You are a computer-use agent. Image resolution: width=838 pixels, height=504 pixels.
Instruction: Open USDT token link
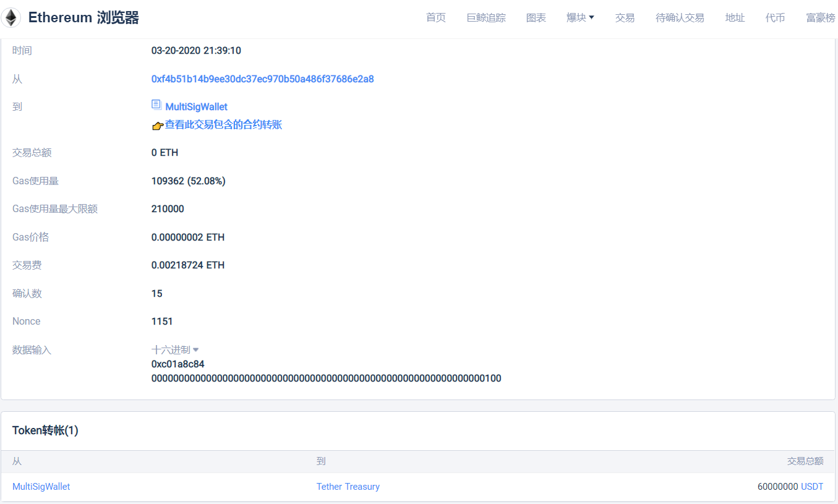(x=812, y=487)
